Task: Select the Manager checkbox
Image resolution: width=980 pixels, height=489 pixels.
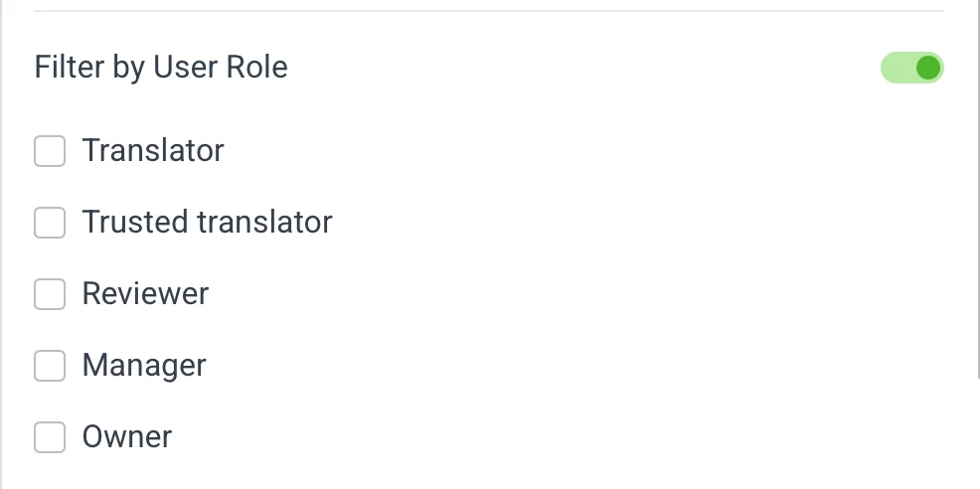Action: [50, 366]
